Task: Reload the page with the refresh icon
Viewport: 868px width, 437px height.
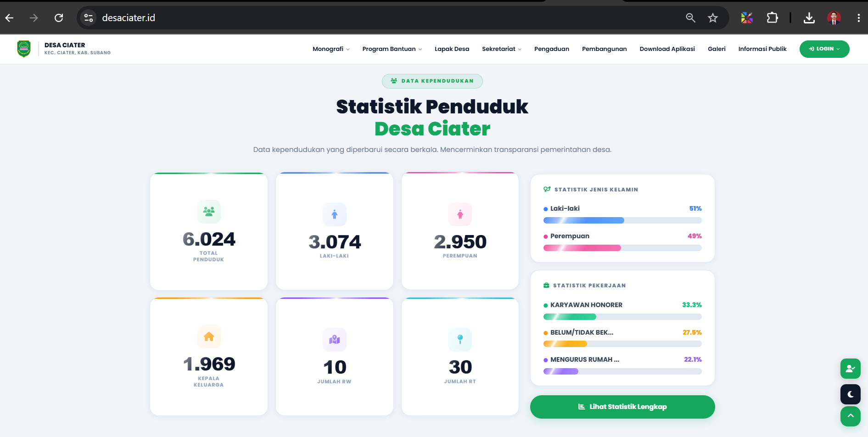Action: coord(59,18)
